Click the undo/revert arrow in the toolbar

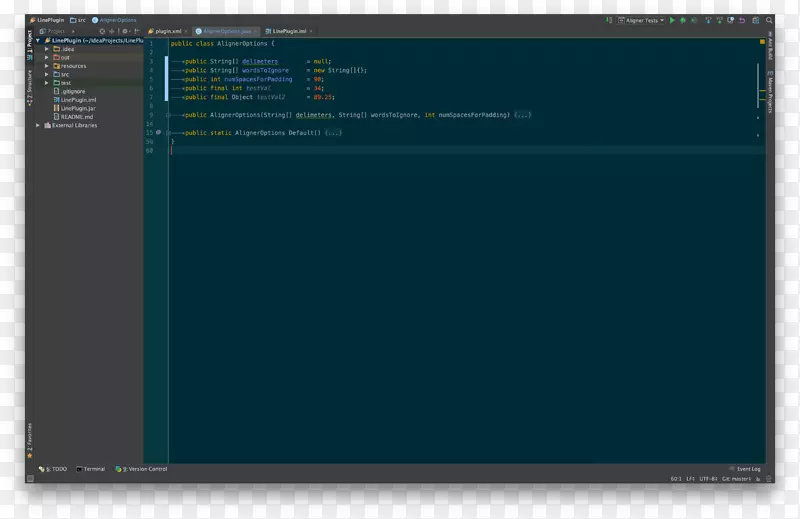click(740, 20)
